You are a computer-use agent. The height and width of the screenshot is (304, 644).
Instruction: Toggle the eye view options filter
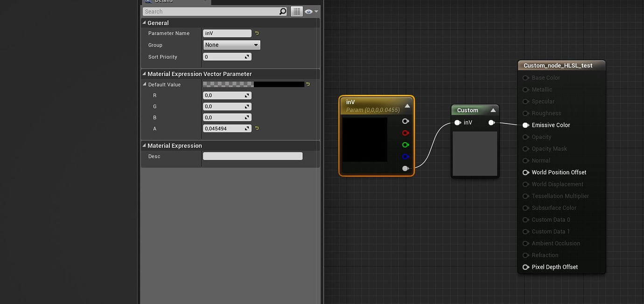pos(309,11)
